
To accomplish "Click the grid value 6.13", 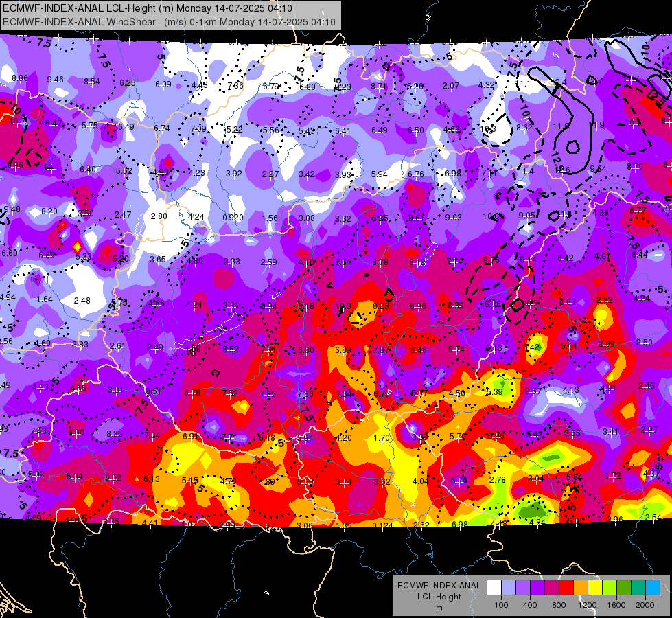I will tap(152, 479).
